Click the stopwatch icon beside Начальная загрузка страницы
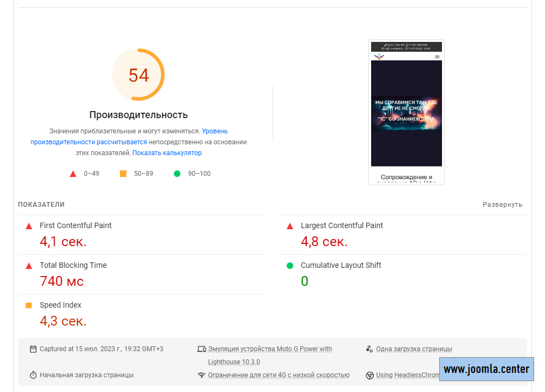 33,375
